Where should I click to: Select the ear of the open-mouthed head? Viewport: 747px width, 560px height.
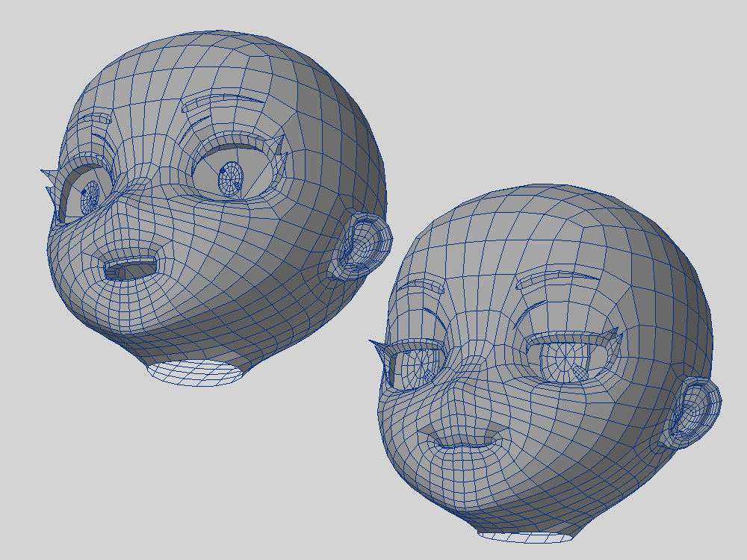[x=362, y=245]
